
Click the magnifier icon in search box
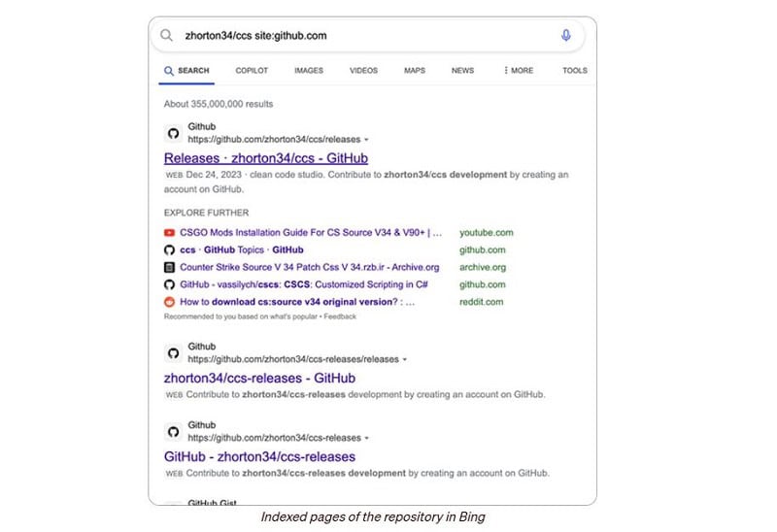(166, 35)
